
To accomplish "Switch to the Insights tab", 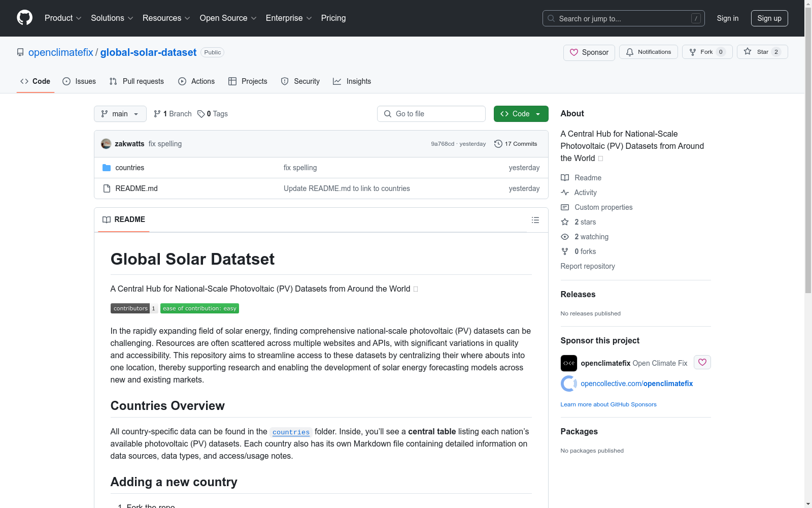I will click(x=352, y=81).
